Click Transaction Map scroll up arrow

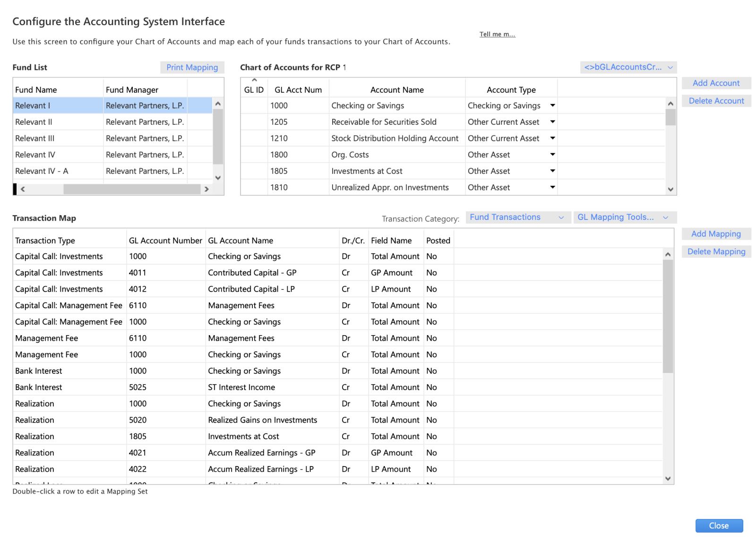(x=668, y=254)
